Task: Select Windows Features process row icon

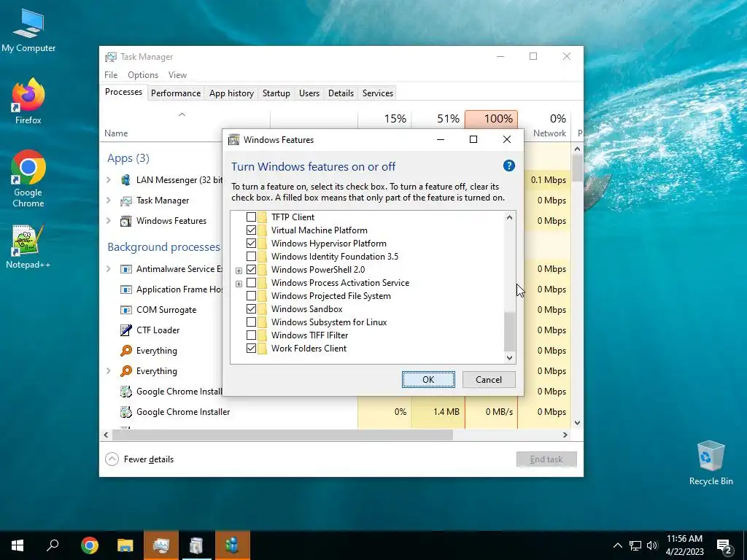Action: tap(125, 221)
